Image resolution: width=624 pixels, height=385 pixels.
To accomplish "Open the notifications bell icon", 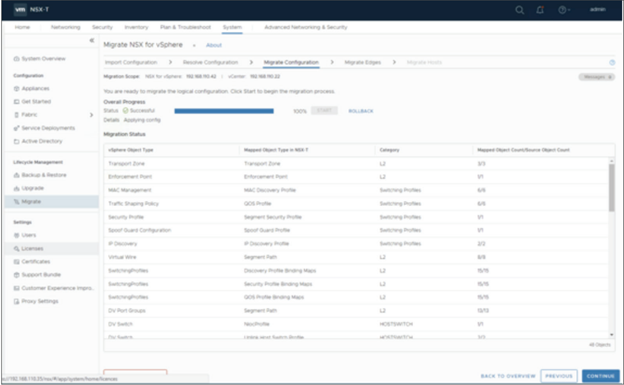I will (x=540, y=10).
